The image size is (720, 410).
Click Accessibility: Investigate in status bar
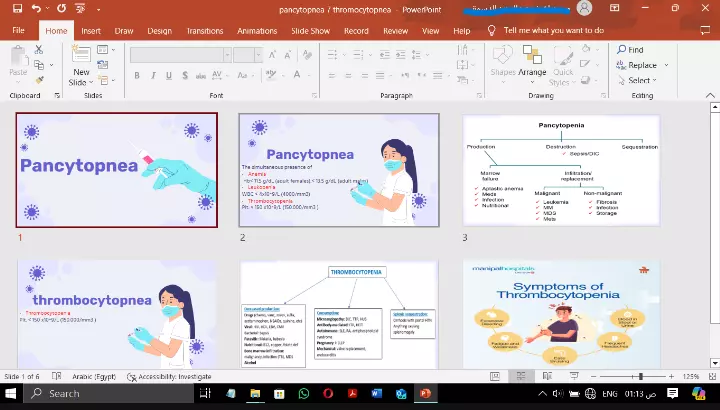pyautogui.click(x=169, y=376)
